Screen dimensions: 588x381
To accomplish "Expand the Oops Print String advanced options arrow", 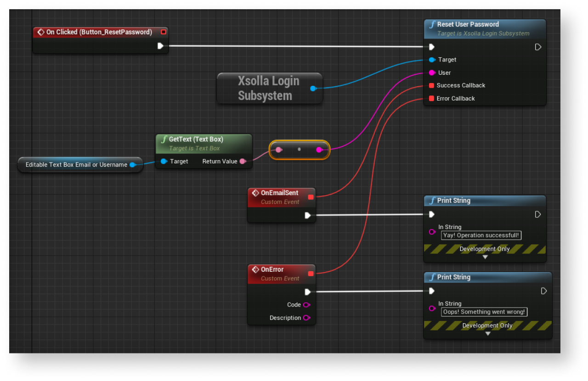I will point(488,334).
